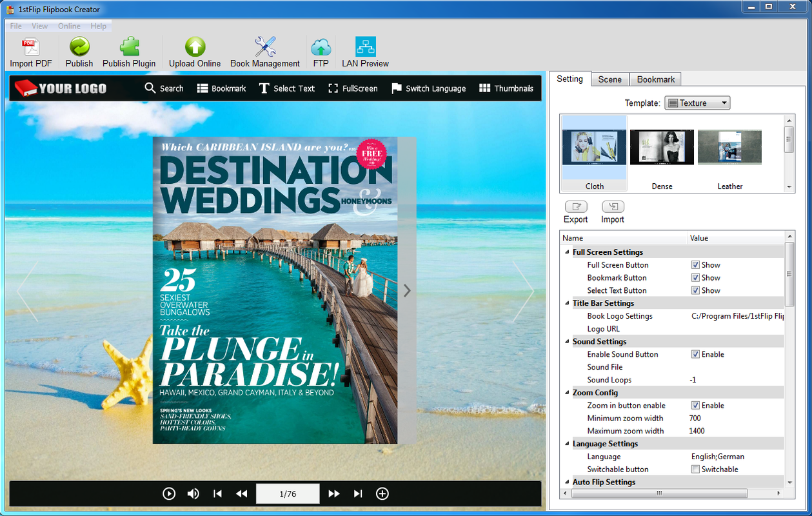Uncheck Full Screen Button Show checkbox
The image size is (812, 516).
(695, 265)
